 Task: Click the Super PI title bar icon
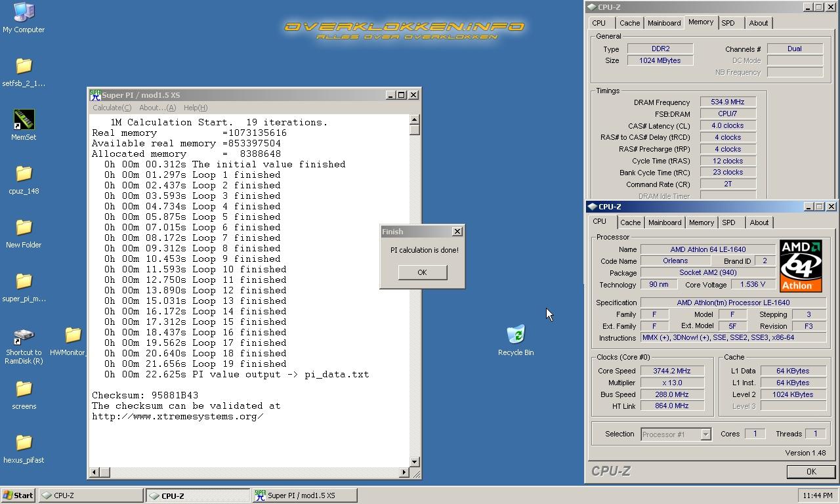95,95
